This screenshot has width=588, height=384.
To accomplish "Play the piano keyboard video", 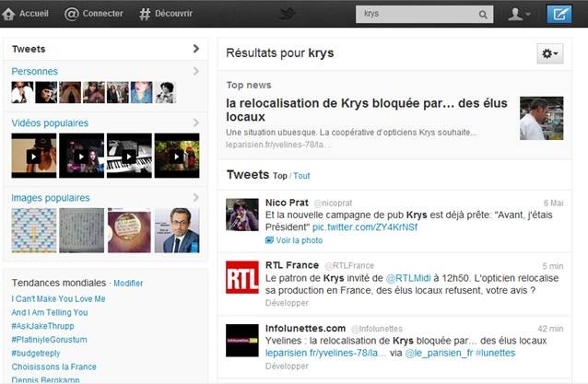I will click(129, 156).
